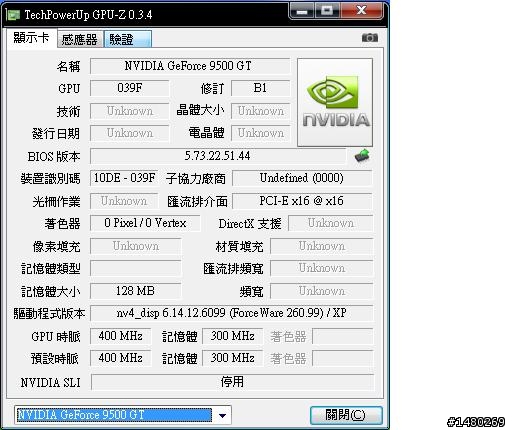Click the 像素填充 Unknown field
This screenshot has width=512, height=430.
click(135, 246)
